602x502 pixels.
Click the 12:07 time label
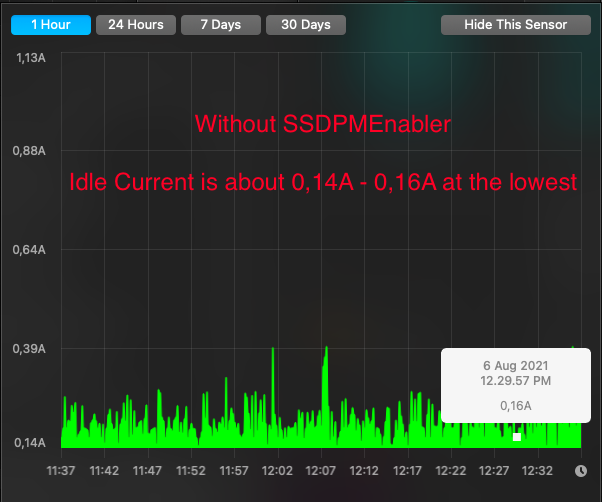(321, 471)
